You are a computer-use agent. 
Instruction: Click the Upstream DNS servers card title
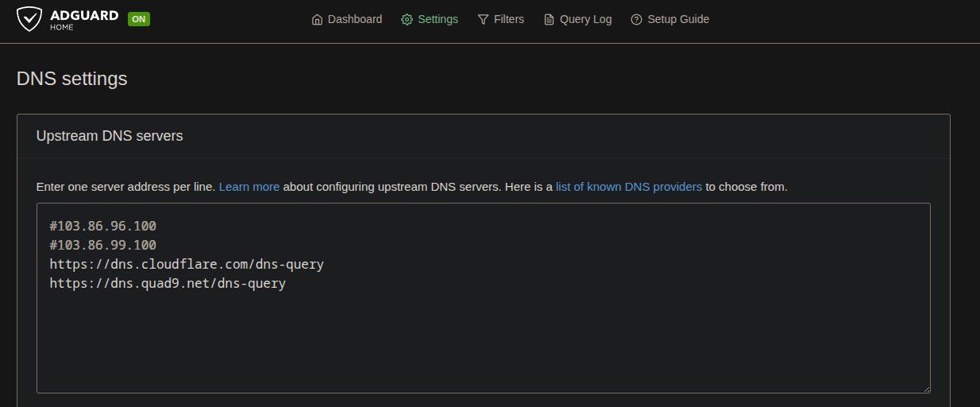click(110, 136)
